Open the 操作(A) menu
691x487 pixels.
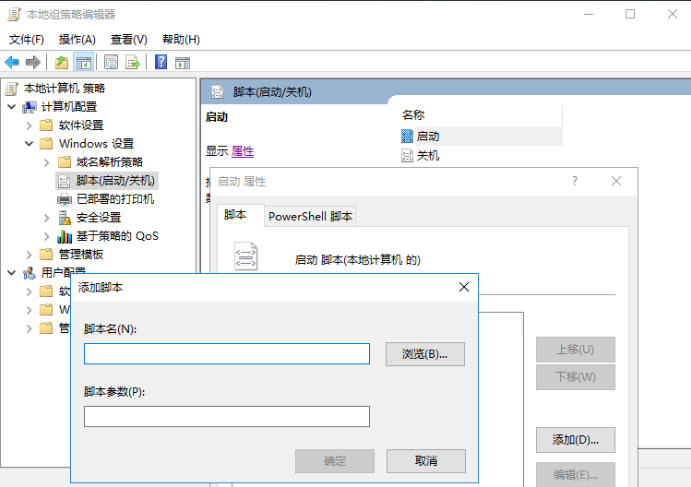click(x=77, y=40)
